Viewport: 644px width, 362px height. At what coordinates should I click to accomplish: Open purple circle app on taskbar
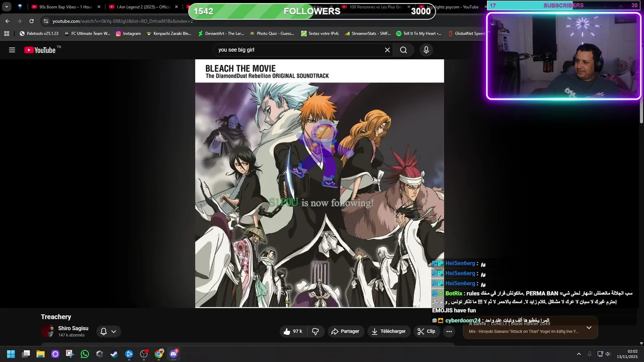coord(55,354)
